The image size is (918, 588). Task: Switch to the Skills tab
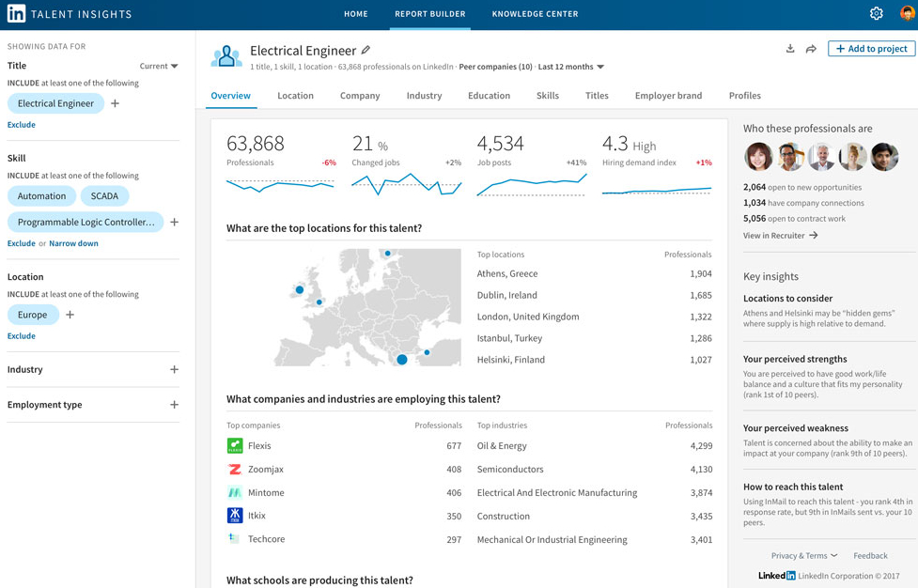548,96
